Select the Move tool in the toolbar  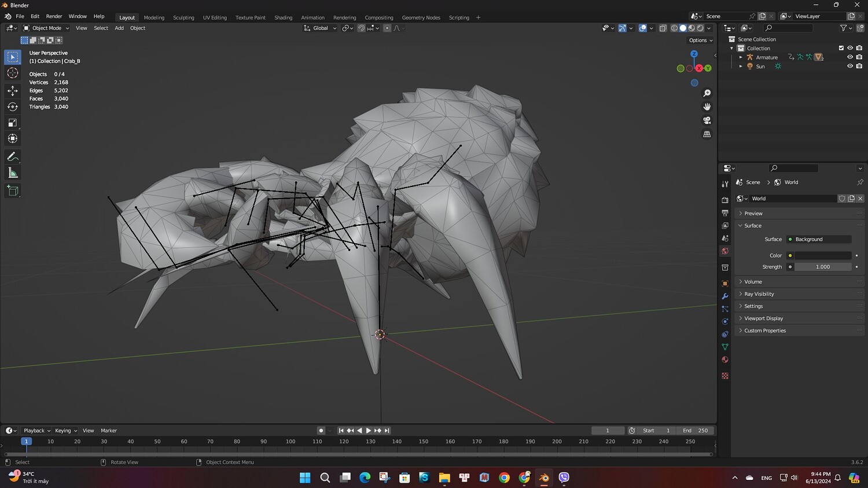click(x=12, y=90)
